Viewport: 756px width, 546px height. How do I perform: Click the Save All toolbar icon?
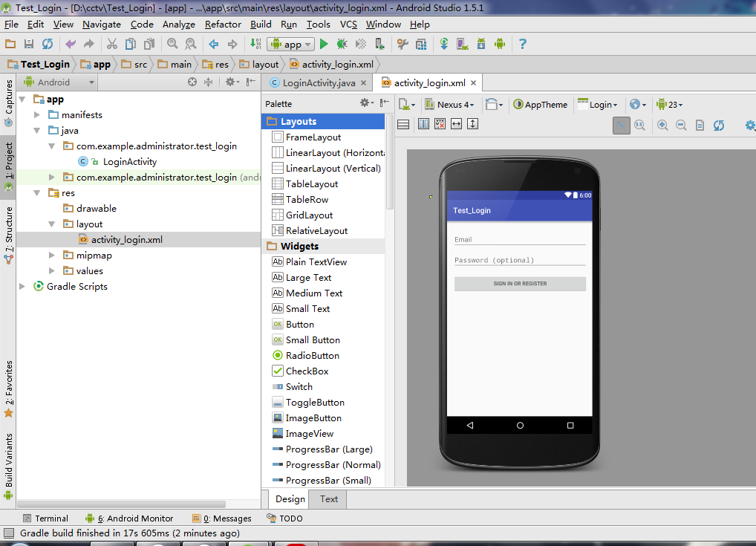tap(29, 45)
